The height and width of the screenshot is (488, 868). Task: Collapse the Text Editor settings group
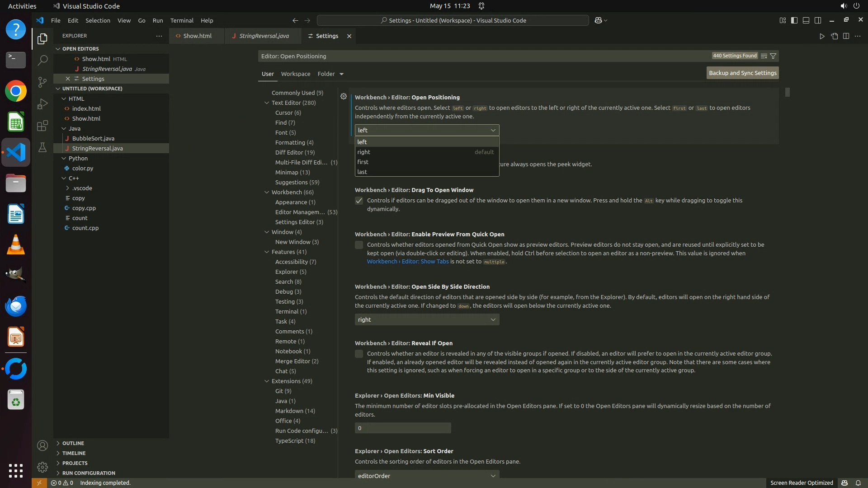point(267,103)
